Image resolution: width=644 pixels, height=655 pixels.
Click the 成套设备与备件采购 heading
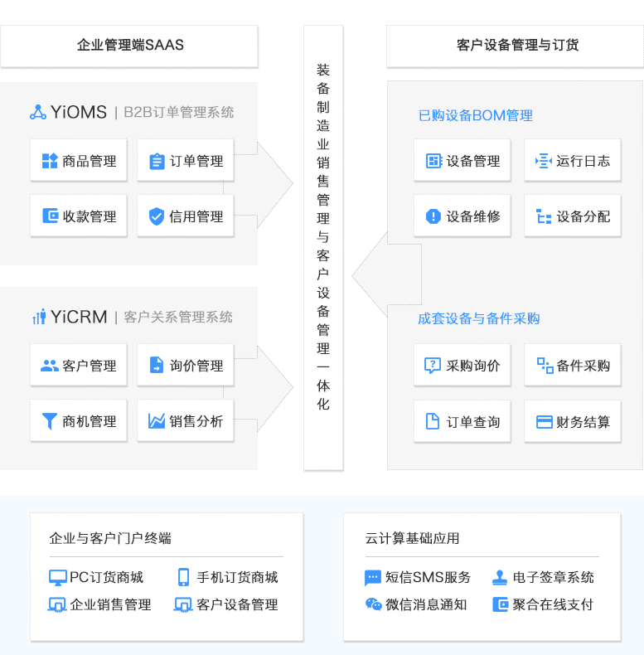pos(478,318)
